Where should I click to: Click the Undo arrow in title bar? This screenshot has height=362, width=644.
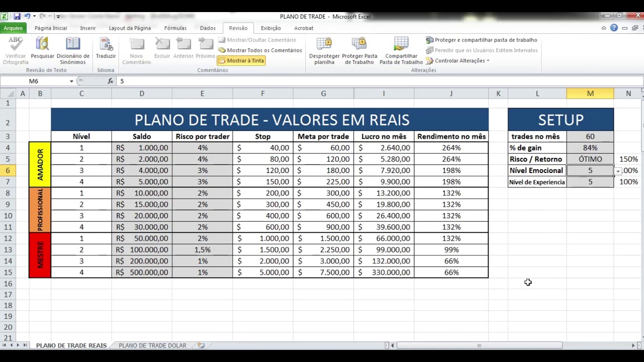coord(27,17)
